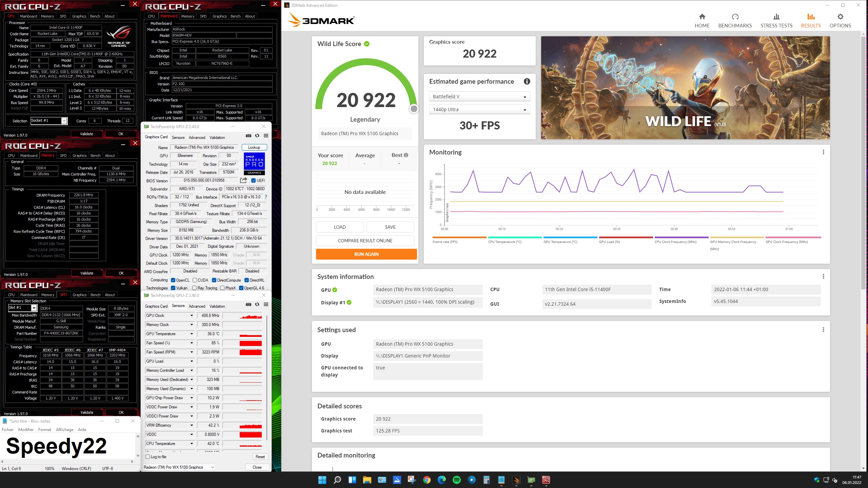
Task: Toggle DirectML checkbox in GPU-Z
Action: coord(246,280)
